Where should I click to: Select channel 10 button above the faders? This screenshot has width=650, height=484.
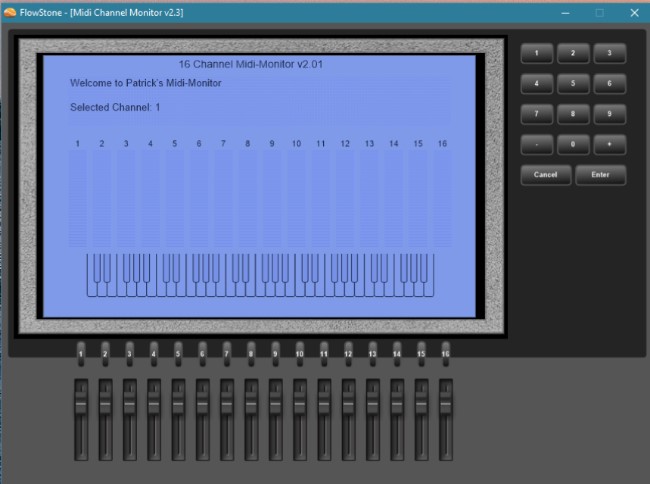299,354
